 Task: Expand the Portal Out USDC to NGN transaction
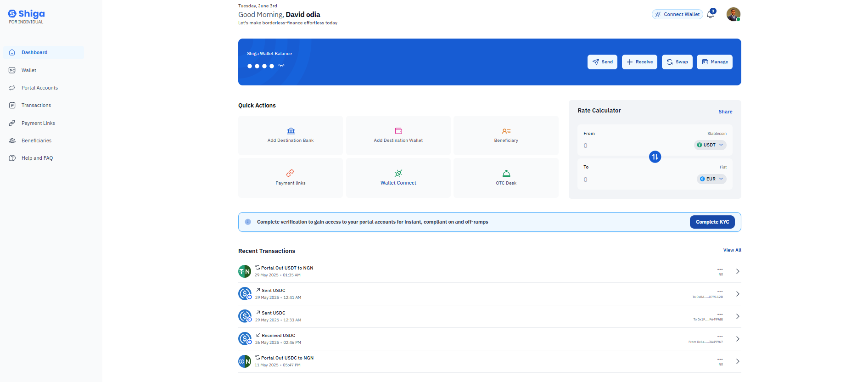point(738,361)
